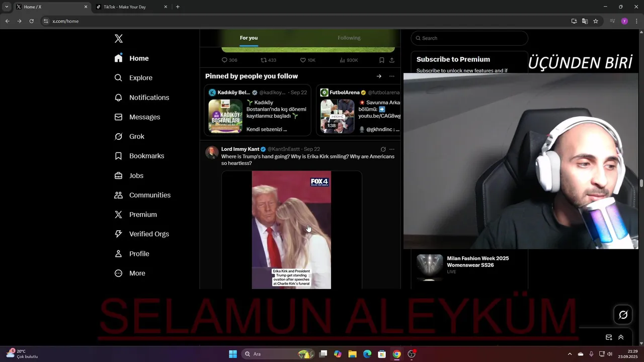Share the top post
The image size is (644, 362).
(392, 60)
